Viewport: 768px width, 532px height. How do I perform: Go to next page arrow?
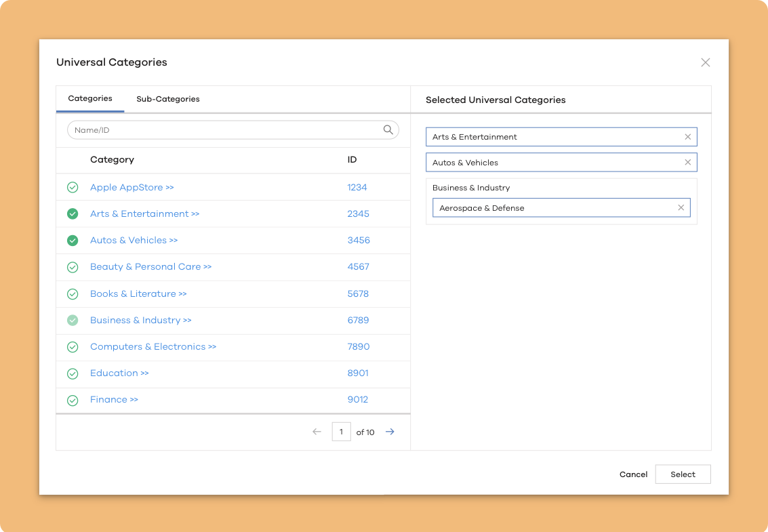(x=390, y=432)
